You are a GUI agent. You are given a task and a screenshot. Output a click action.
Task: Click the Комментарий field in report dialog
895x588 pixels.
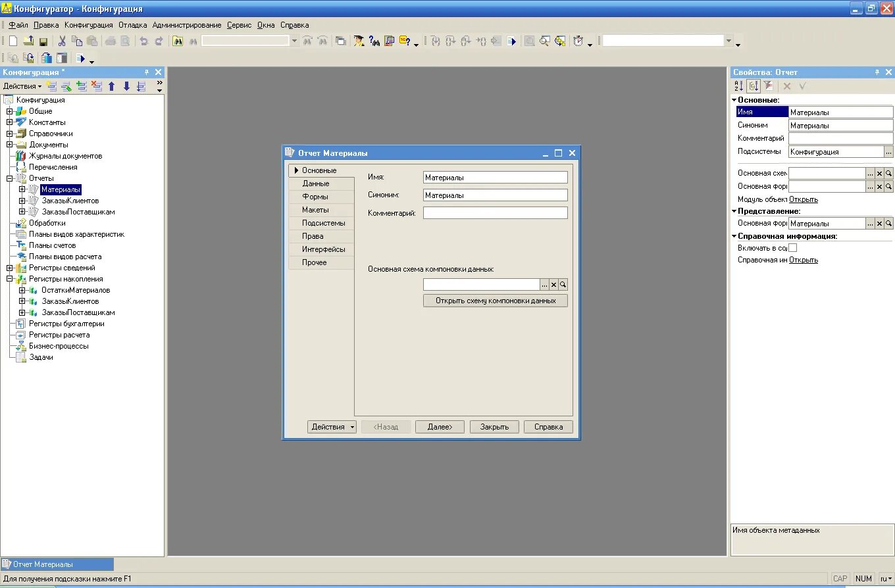click(495, 213)
